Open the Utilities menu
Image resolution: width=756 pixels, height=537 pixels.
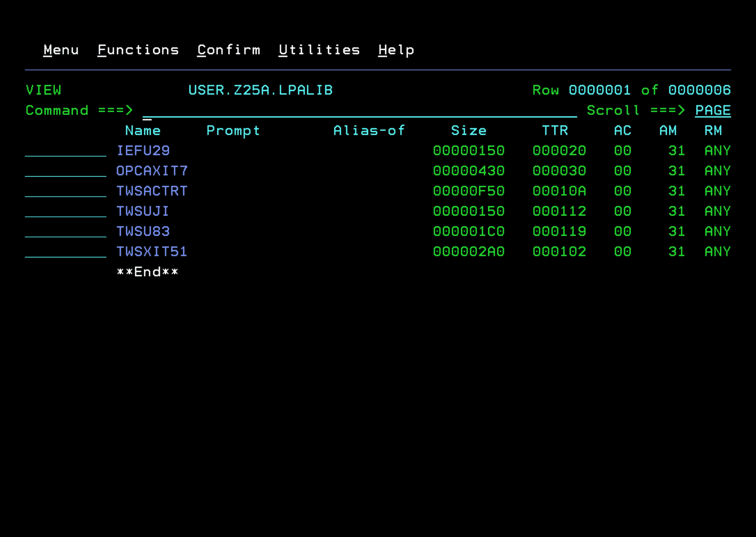click(x=319, y=50)
